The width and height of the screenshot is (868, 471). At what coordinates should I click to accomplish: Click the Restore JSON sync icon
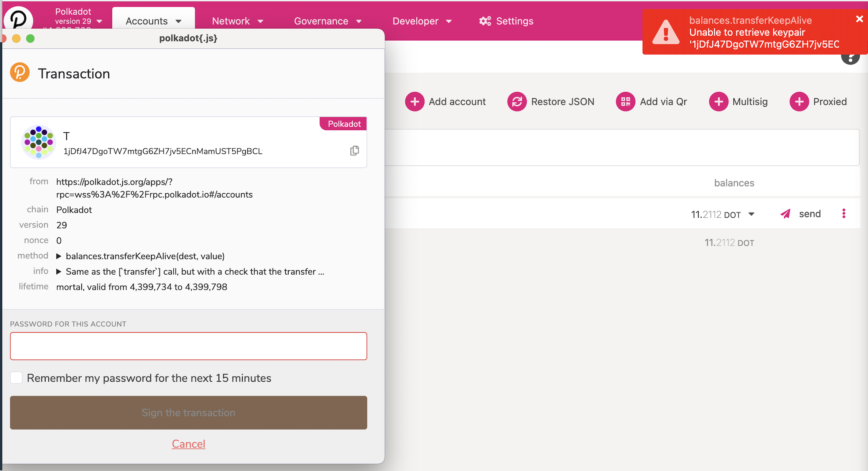[x=517, y=102]
